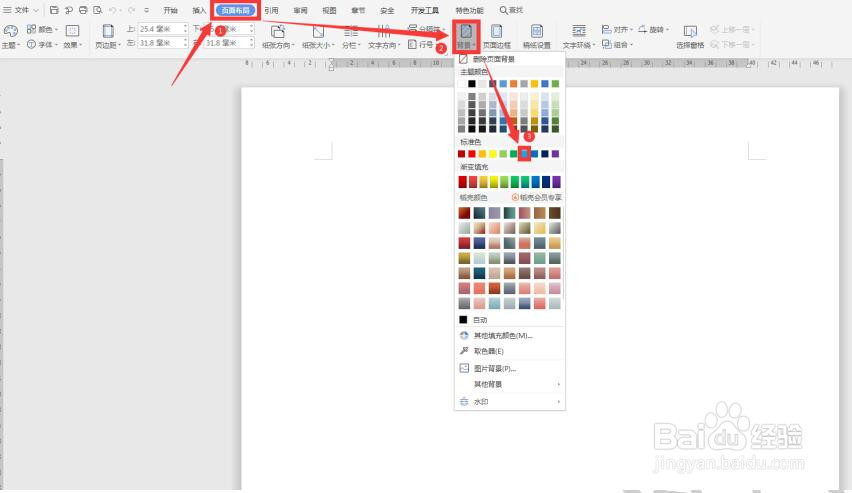
Task: Select the light blue standard color swatch
Action: click(x=524, y=154)
